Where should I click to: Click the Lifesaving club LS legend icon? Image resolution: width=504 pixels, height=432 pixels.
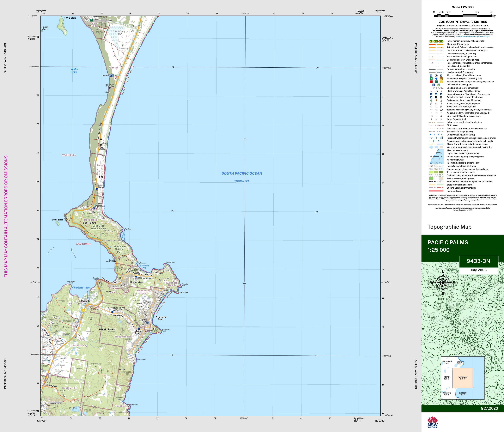441,79
